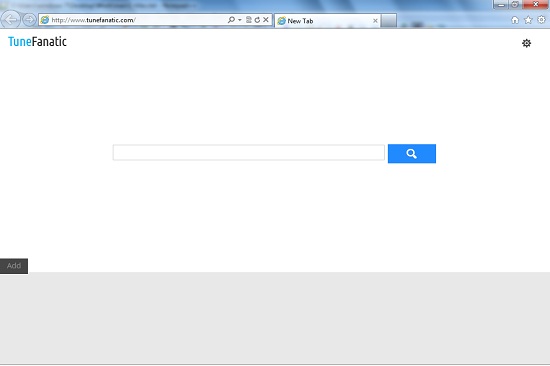Toggle the Compatibility View page icon
Screen dimensions: 550x366
249,20
